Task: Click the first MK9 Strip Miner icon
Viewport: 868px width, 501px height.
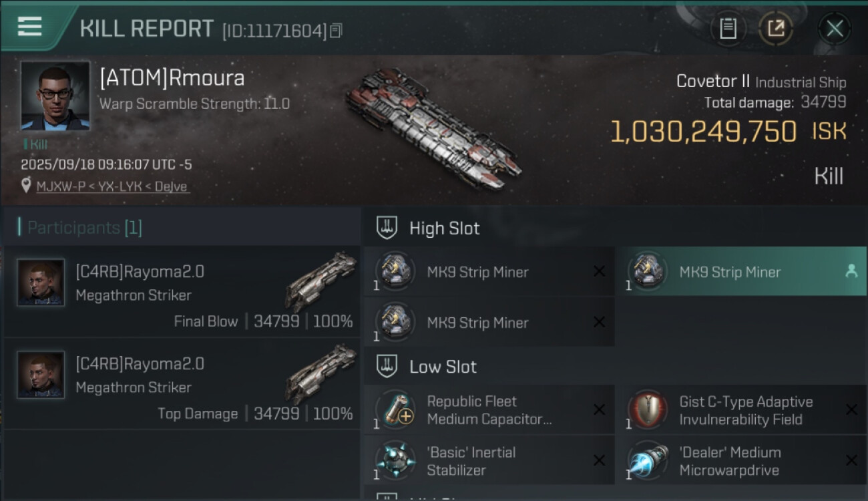Action: coord(395,271)
